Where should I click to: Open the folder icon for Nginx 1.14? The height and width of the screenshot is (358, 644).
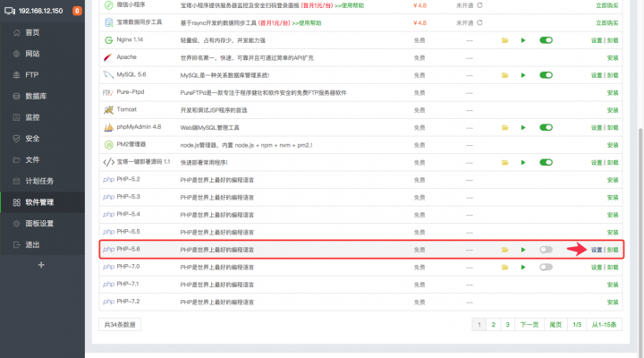(x=504, y=40)
